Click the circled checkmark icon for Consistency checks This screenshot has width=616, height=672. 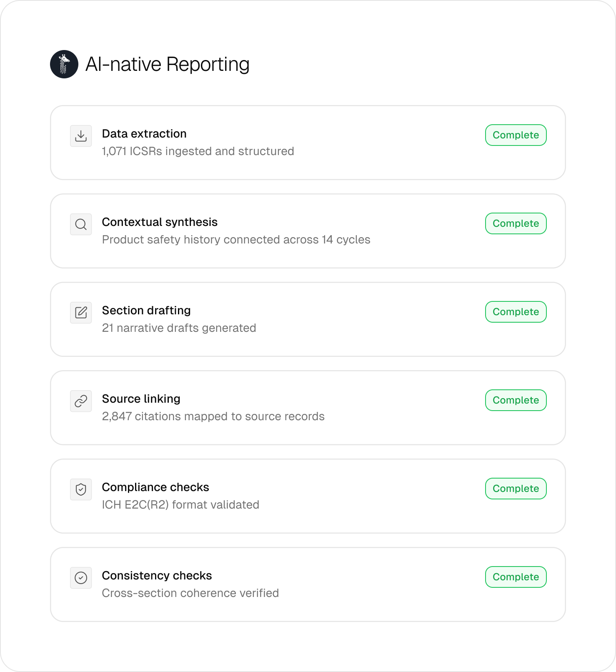coord(81,578)
